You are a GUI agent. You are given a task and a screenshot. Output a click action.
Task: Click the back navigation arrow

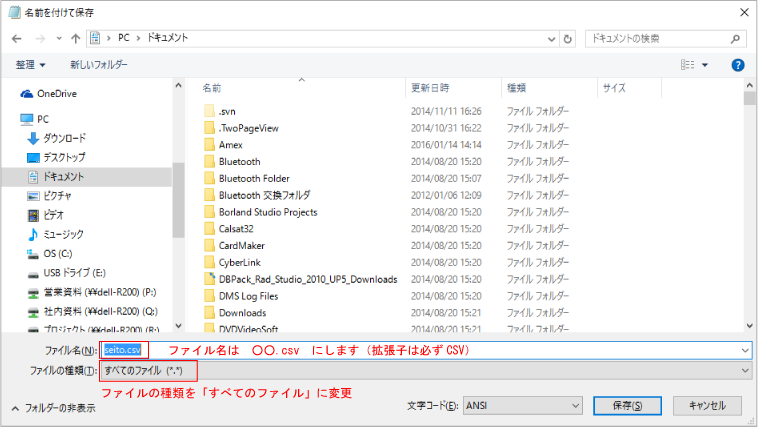click(x=17, y=38)
